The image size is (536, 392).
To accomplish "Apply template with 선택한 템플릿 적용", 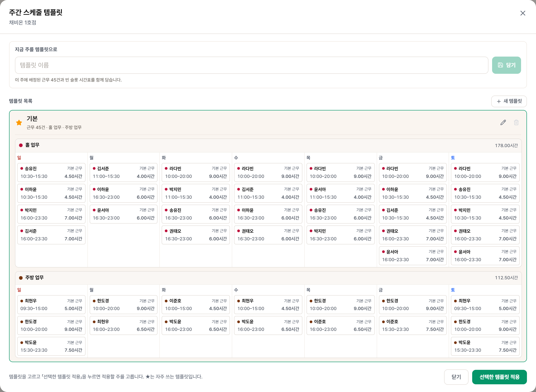I will (x=499, y=377).
